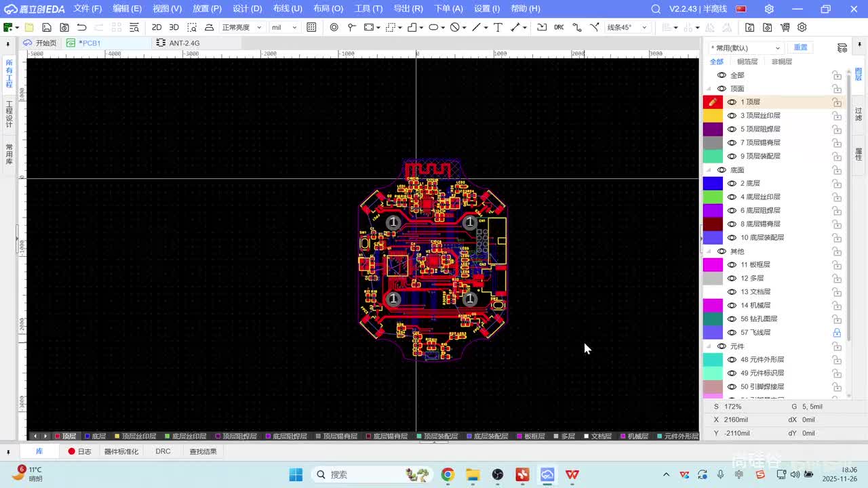
Task: Open toolbar gear settings icon
Action: pyautogui.click(x=802, y=27)
